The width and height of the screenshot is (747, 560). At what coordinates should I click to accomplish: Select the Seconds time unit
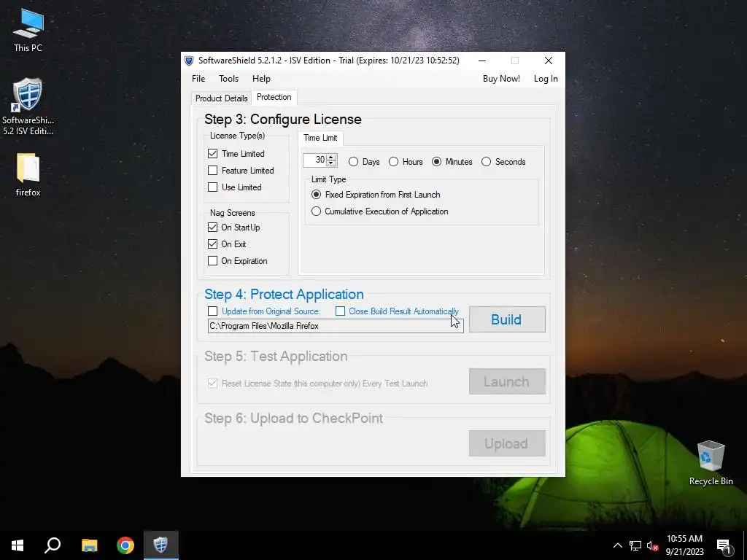coord(486,162)
